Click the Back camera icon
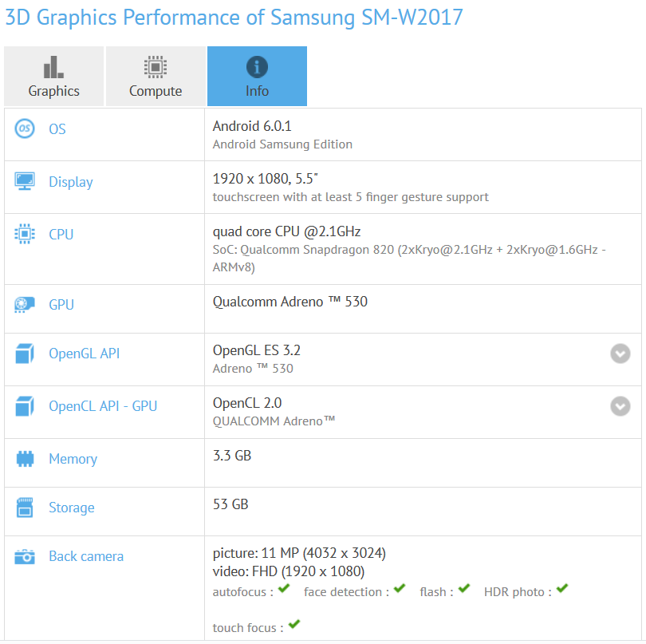Viewport: 646px width, 644px height. [25, 556]
